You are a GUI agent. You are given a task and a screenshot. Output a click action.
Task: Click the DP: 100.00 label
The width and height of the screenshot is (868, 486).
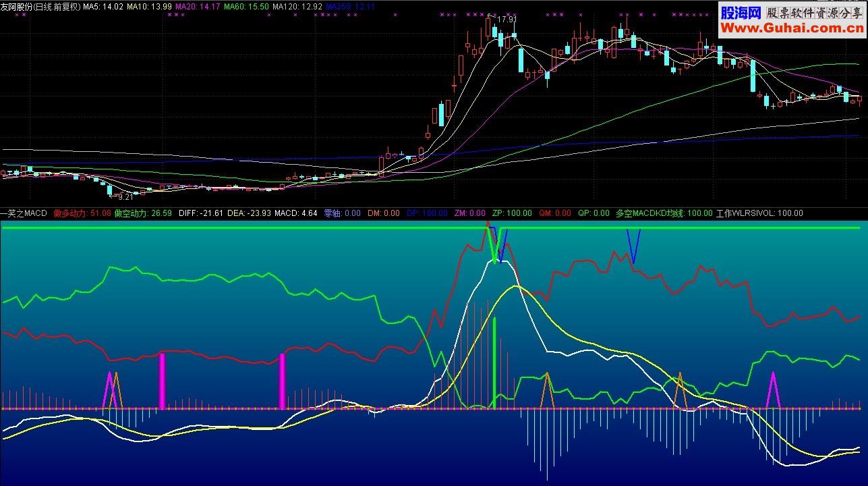pos(428,213)
